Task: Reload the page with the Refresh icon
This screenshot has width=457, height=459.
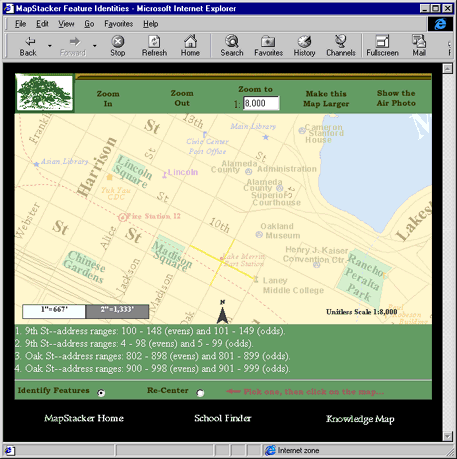Action: point(154,42)
